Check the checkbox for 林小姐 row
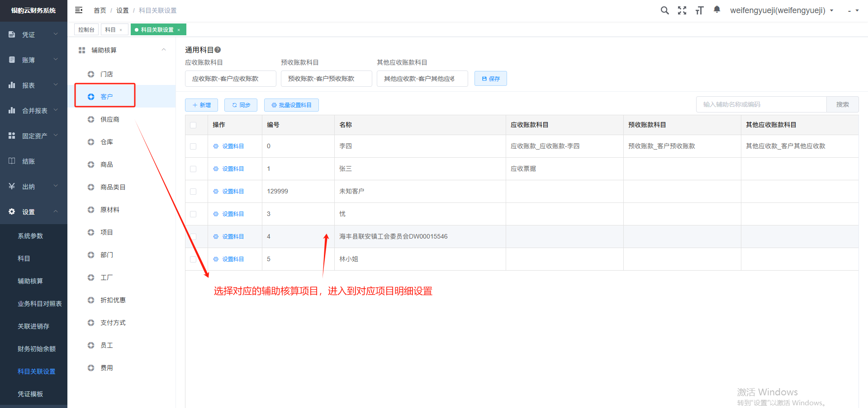The width and height of the screenshot is (868, 408). pos(193,259)
